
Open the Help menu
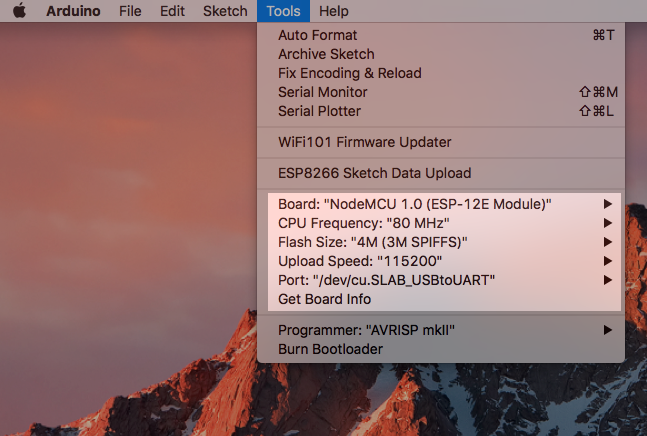pos(333,11)
